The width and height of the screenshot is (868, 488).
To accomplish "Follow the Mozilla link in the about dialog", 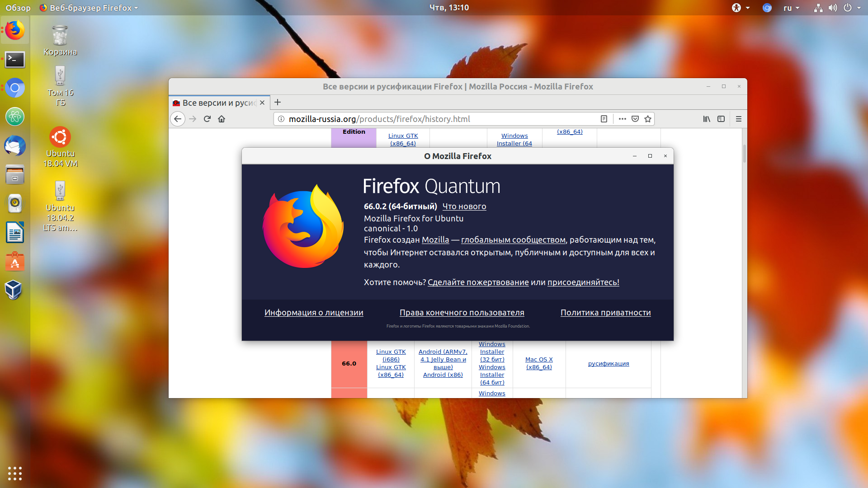I will [x=435, y=240].
